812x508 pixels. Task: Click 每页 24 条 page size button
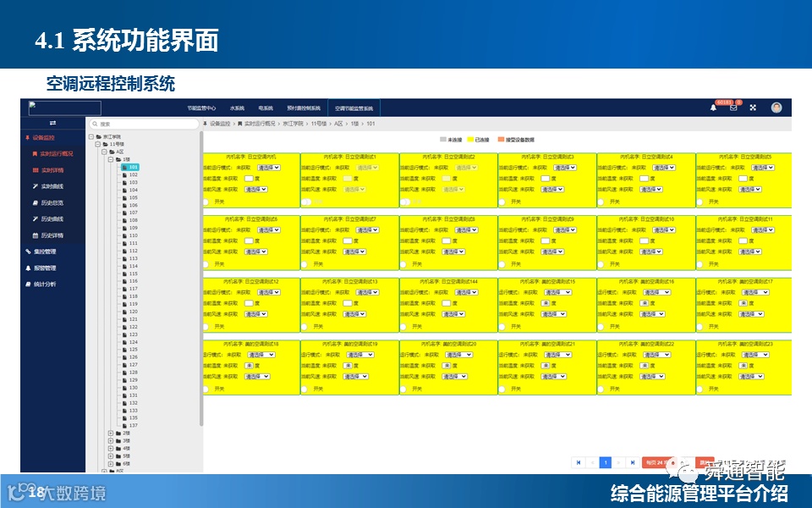click(659, 462)
